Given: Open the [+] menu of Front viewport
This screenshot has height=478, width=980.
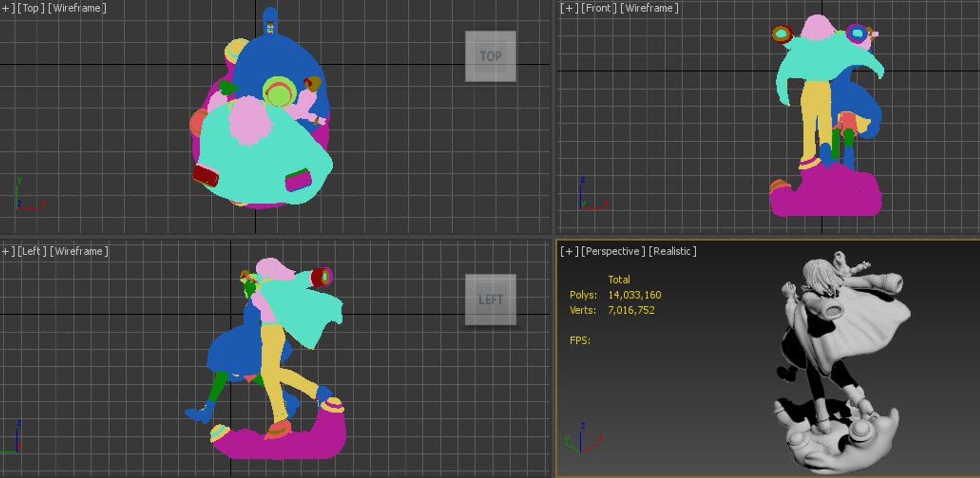Looking at the screenshot, I should (569, 8).
